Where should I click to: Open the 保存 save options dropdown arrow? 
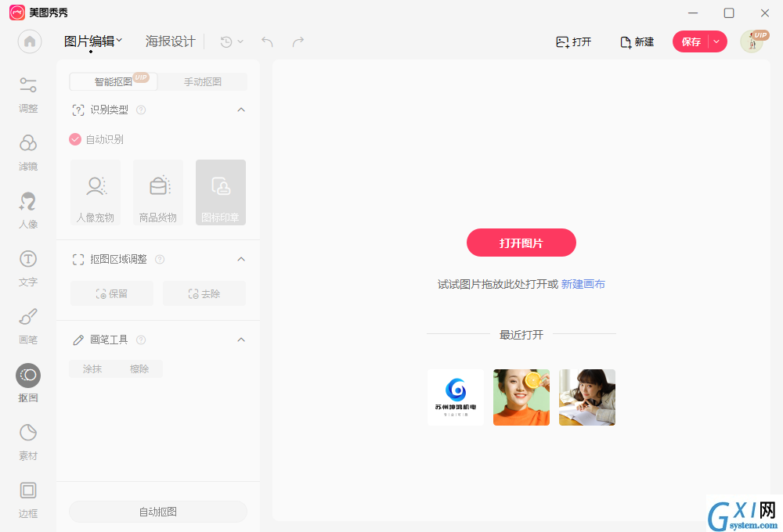[716, 41]
